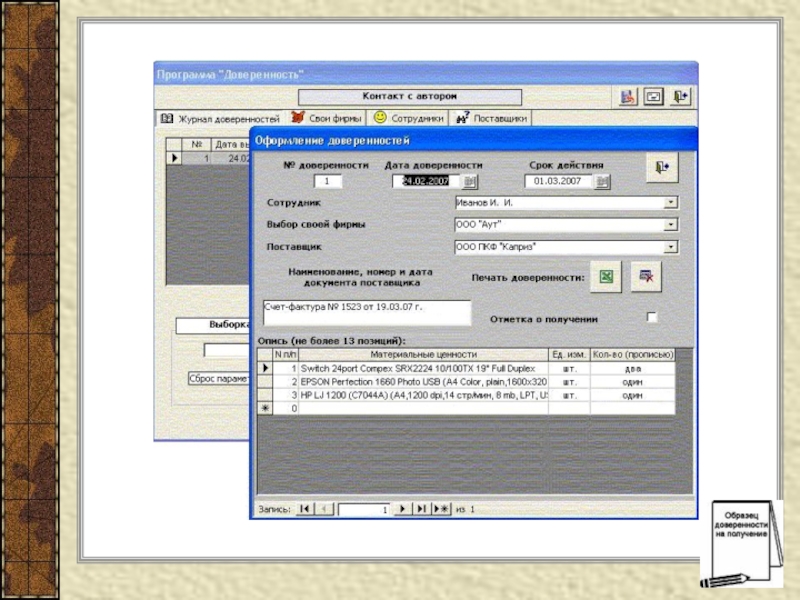Go to next record navigation button
The height and width of the screenshot is (600, 800).
[x=403, y=509]
